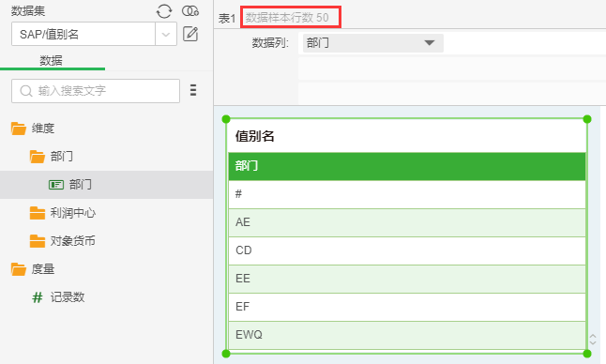Click the 输入搜索文字 search field

pyautogui.click(x=96, y=91)
